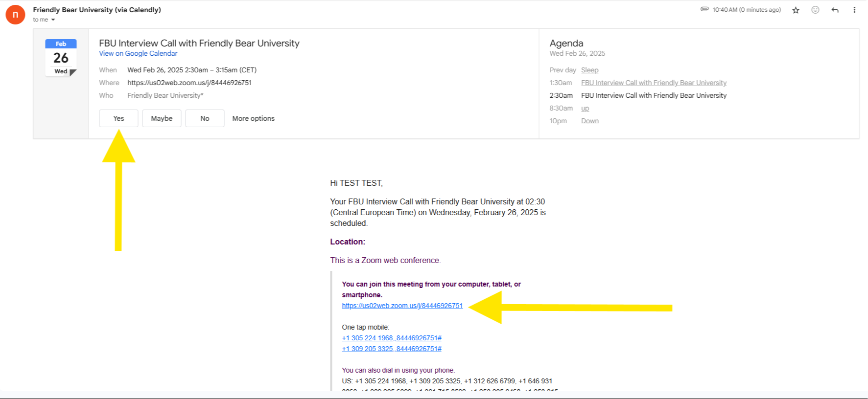Click the When date and time value

coord(192,70)
